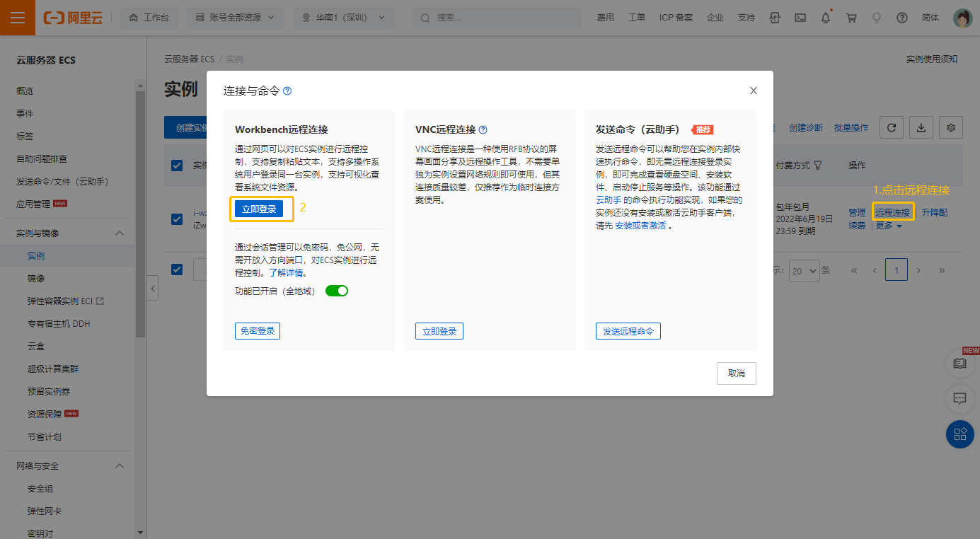Close the 连接与命令 dialog
This screenshot has width=980, height=539.
[x=754, y=91]
